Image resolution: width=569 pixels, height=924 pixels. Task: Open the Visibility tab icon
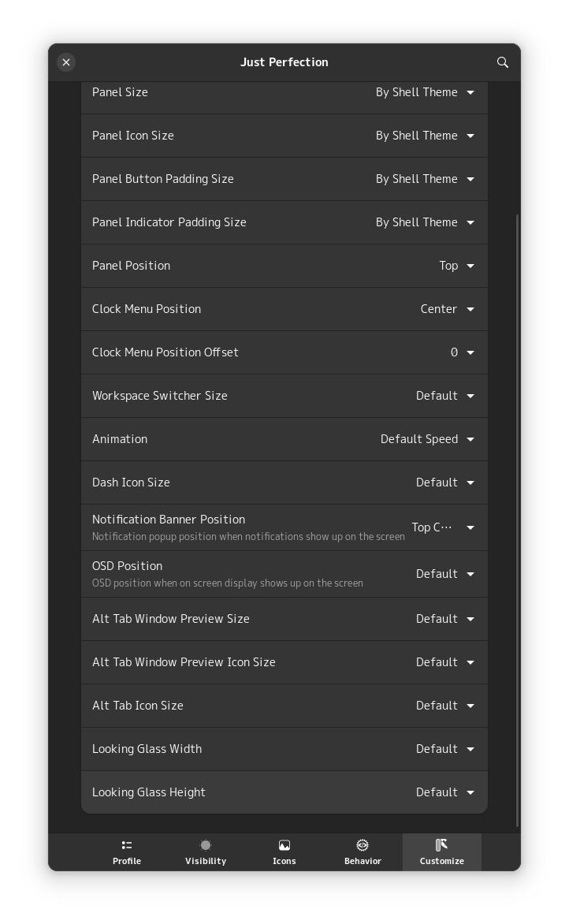[206, 845]
